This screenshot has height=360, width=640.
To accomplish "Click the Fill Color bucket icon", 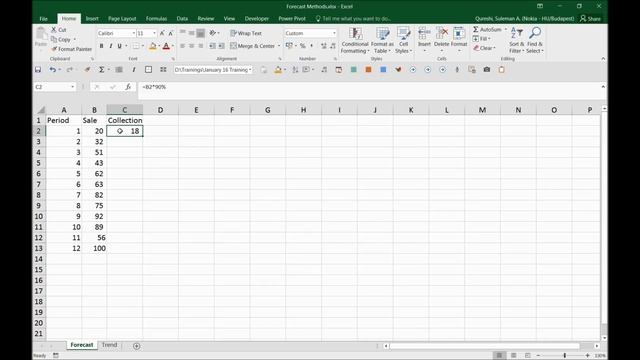I will point(153,46).
